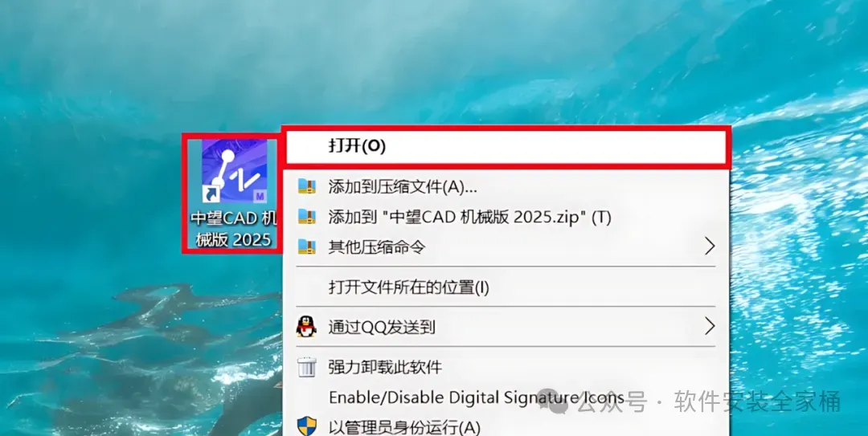Screen dimensions: 868x436
Task: Expand the arrow next to 其他压缩命令
Action: 709,247
